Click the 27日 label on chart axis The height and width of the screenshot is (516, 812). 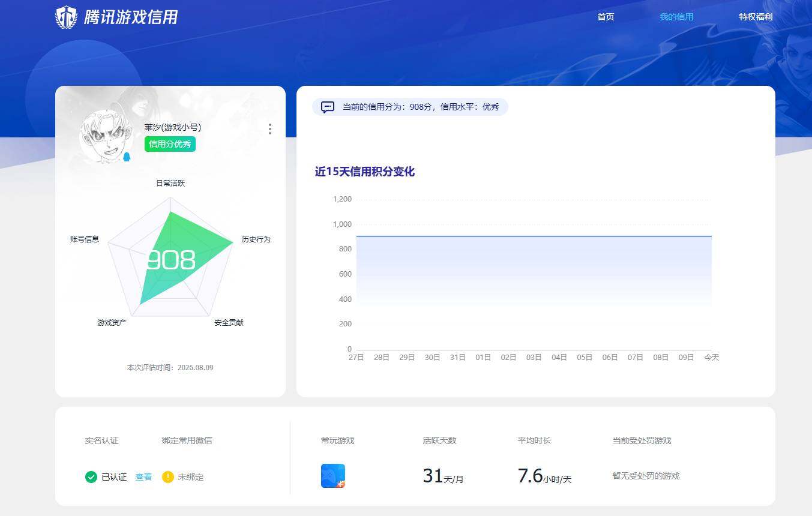[x=356, y=357]
